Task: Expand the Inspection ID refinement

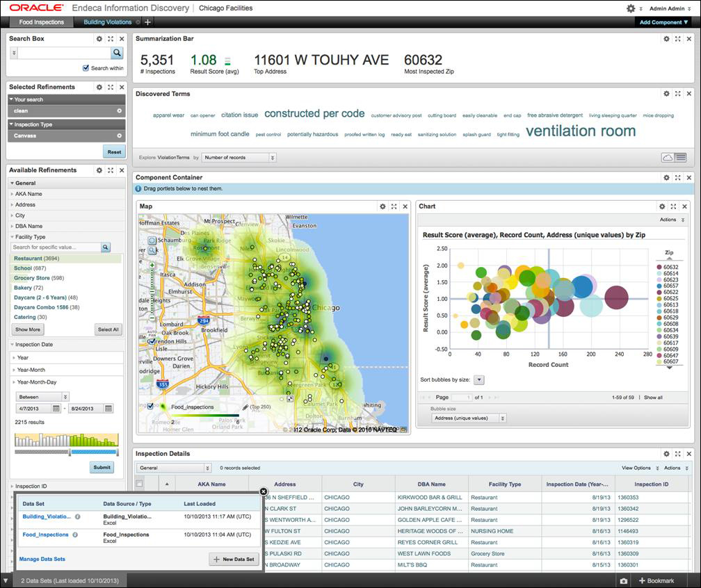Action: tap(31, 486)
